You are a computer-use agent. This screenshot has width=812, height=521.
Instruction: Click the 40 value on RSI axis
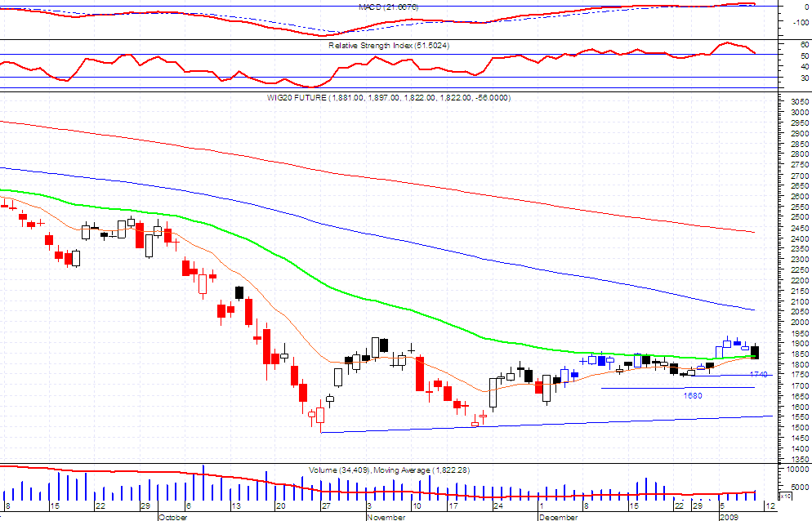coord(804,67)
